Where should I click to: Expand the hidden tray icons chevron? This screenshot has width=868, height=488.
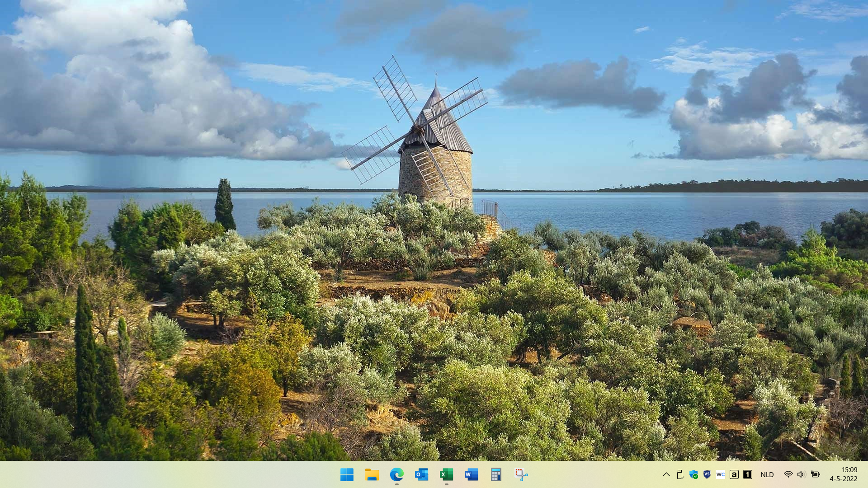coord(666,474)
